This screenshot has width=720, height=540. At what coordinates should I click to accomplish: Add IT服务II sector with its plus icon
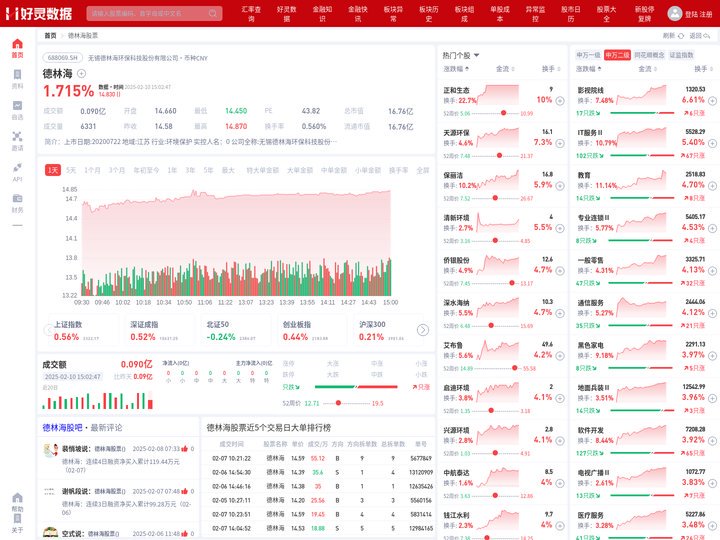712,143
